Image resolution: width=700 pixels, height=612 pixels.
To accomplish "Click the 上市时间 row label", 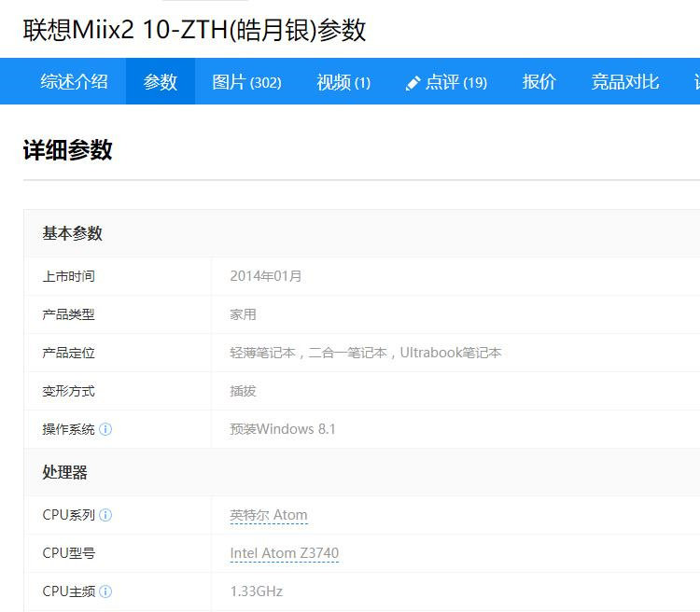I will pyautogui.click(x=68, y=276).
